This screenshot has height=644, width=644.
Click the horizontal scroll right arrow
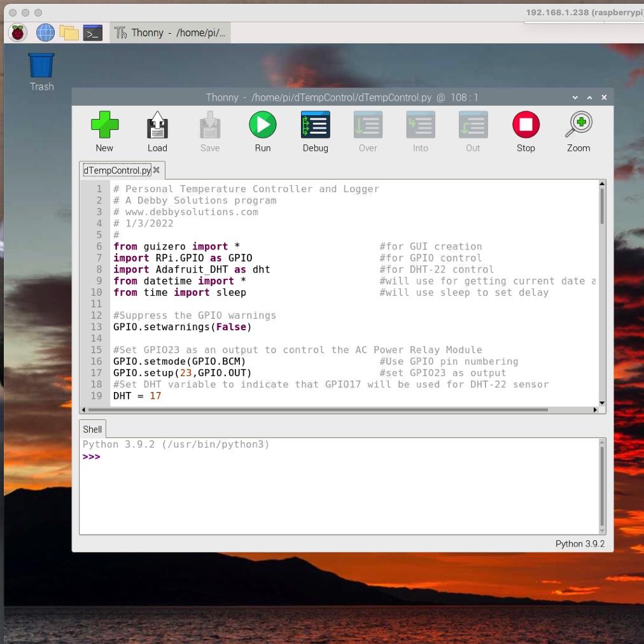click(595, 409)
